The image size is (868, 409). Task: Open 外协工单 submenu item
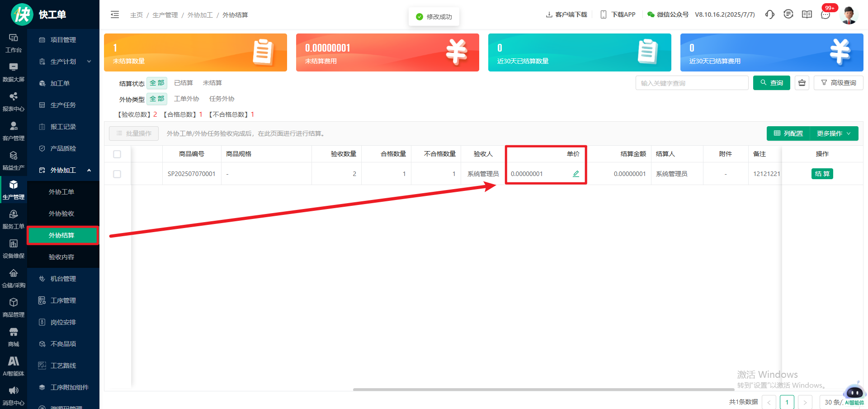pos(61,192)
